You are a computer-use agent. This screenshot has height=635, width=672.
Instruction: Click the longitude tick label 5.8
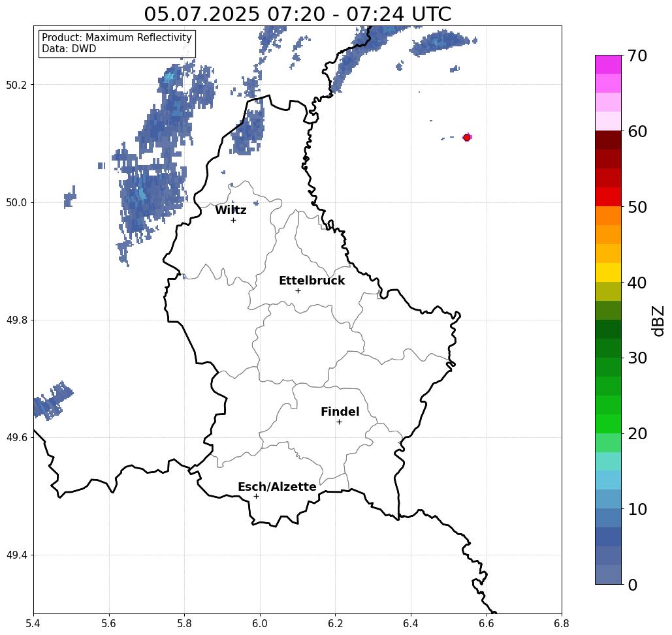[184, 623]
